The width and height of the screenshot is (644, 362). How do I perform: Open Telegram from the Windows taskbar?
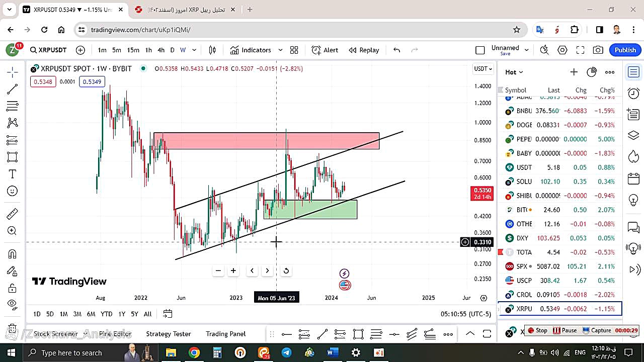(x=286, y=352)
